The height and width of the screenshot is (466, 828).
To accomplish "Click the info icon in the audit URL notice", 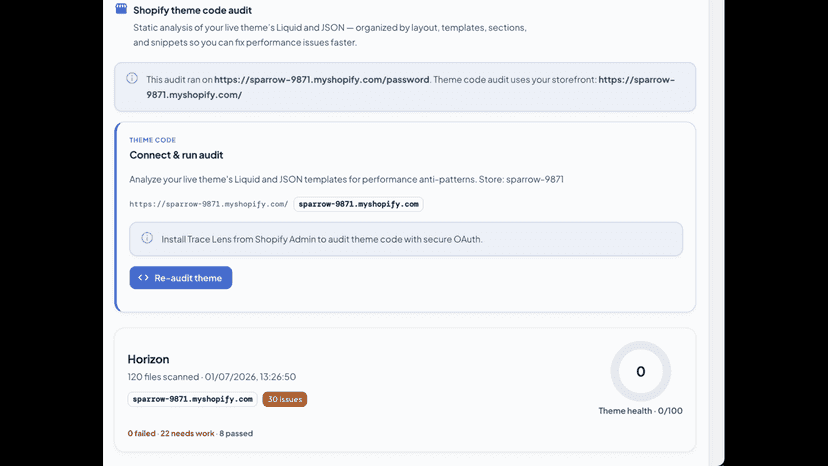I will click(132, 78).
